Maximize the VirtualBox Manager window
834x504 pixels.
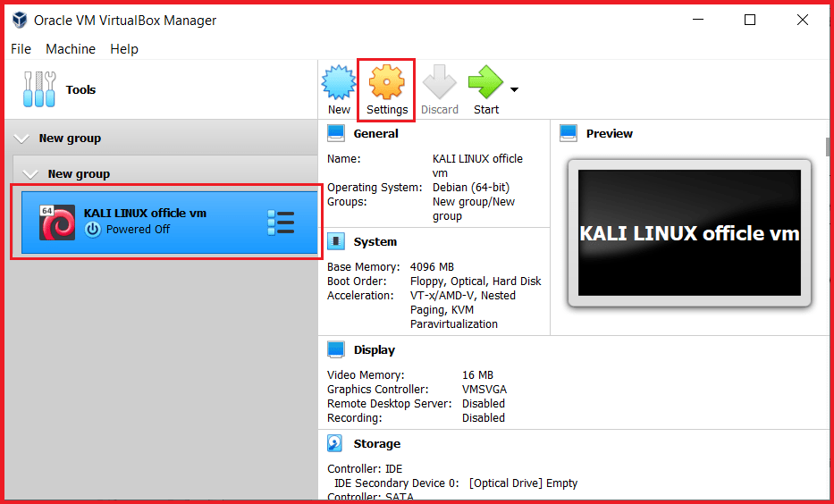tap(750, 21)
